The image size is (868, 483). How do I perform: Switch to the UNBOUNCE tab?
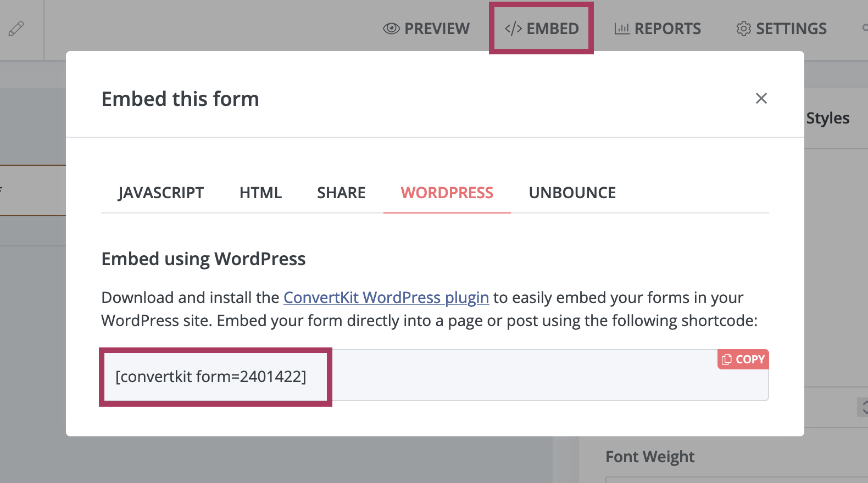tap(572, 193)
